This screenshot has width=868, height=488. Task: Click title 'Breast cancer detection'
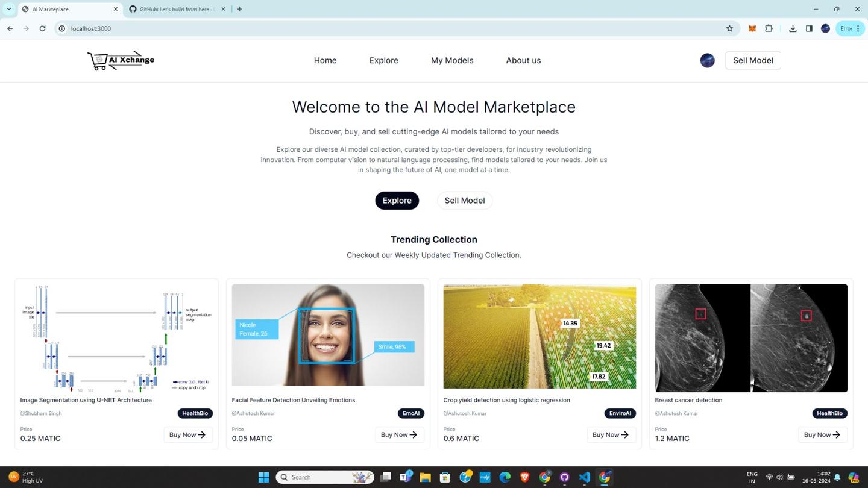tap(688, 400)
